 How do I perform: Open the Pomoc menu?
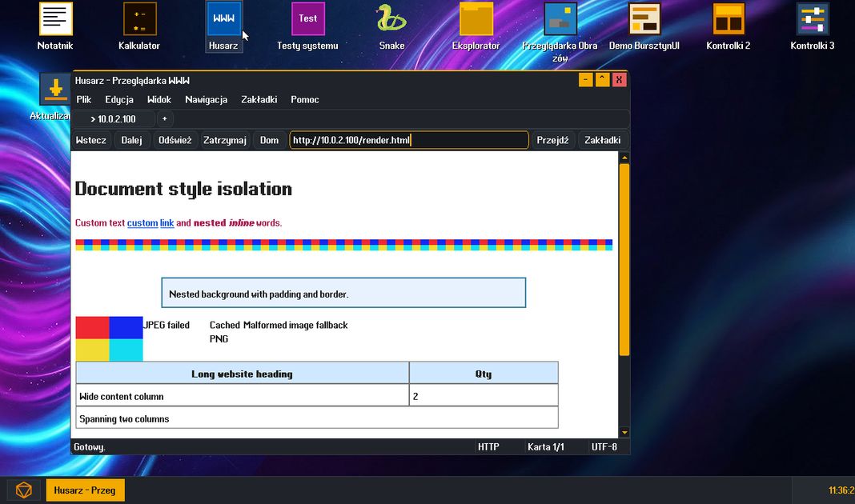click(305, 100)
